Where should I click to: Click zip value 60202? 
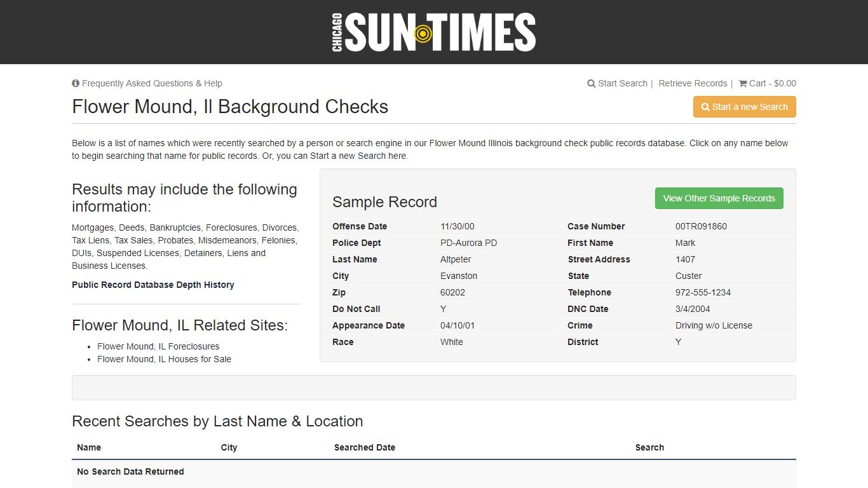pos(452,292)
